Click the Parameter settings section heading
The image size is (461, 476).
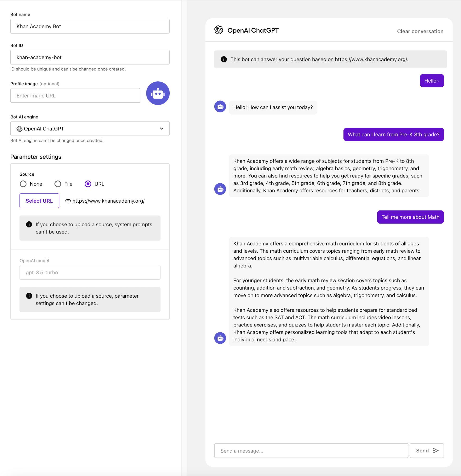pos(36,157)
